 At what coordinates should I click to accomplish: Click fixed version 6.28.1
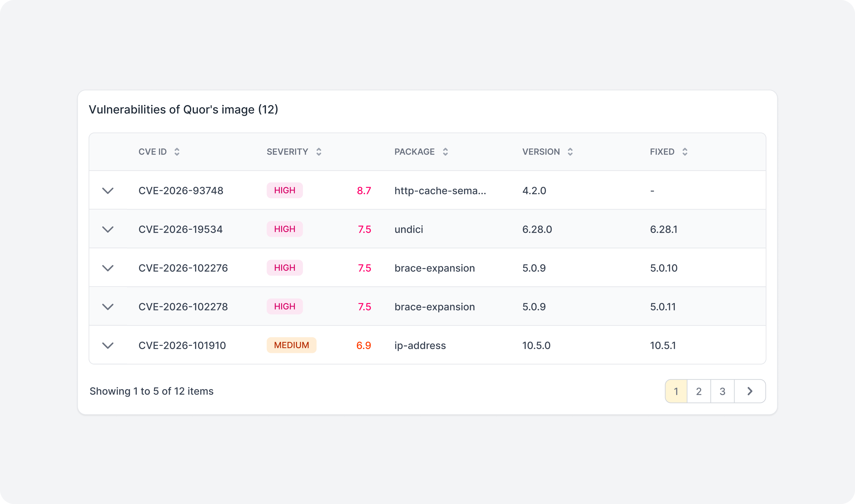[x=664, y=229]
